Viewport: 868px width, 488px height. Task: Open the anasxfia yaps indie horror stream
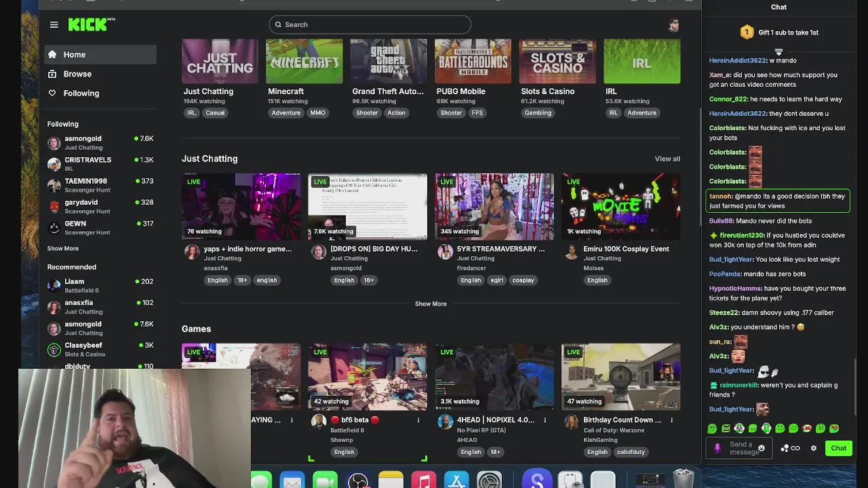point(241,207)
